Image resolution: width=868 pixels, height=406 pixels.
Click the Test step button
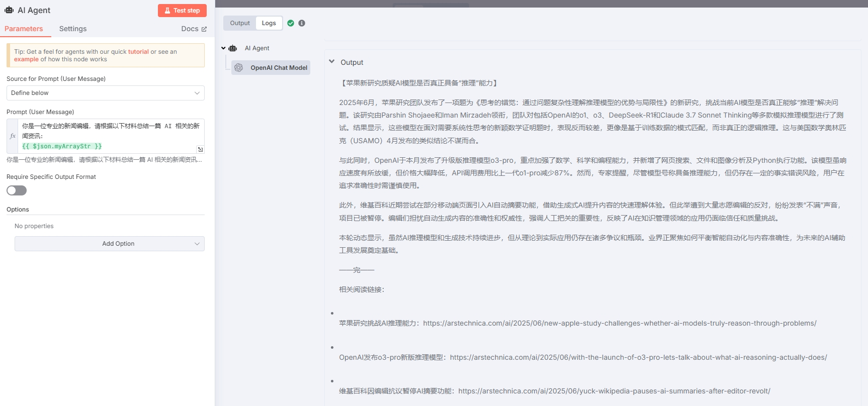182,11
